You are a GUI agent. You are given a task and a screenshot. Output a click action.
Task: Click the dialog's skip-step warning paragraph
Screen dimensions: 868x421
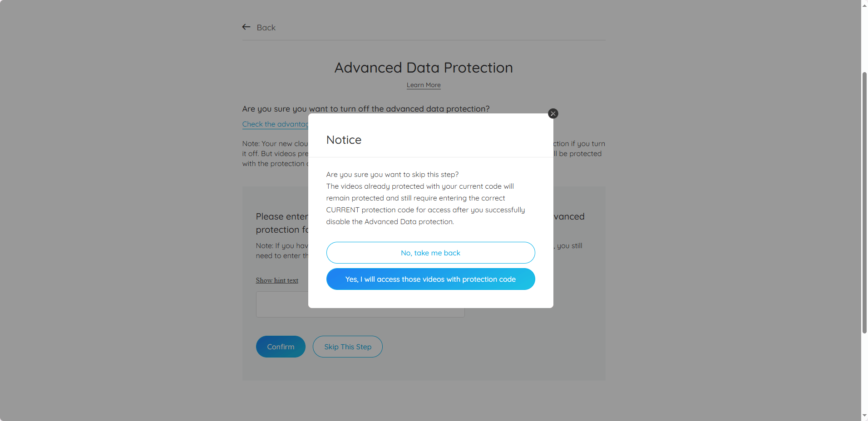pos(425,198)
